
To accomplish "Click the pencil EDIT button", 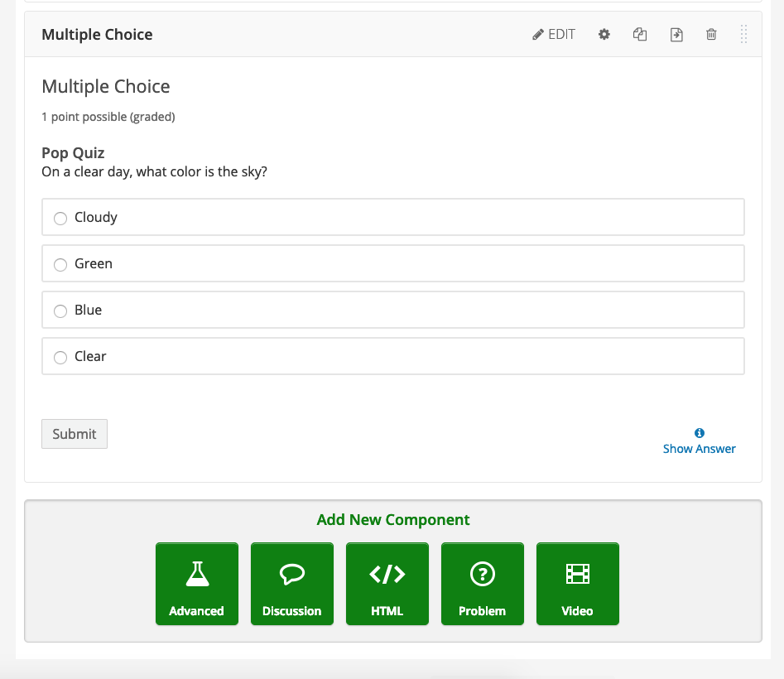I will coord(554,35).
